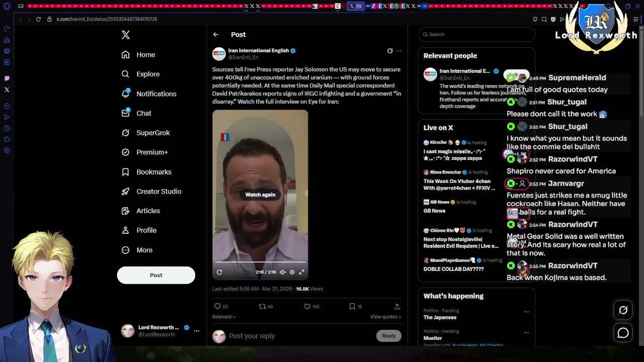Viewport: 644px width, 362px height.
Task: Open Notifications in the sidebar
Action: coord(149,94)
